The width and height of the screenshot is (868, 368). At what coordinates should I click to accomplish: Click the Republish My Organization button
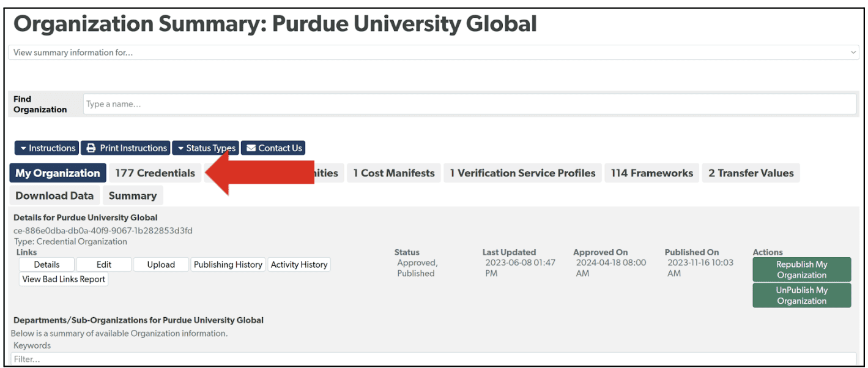tap(801, 269)
